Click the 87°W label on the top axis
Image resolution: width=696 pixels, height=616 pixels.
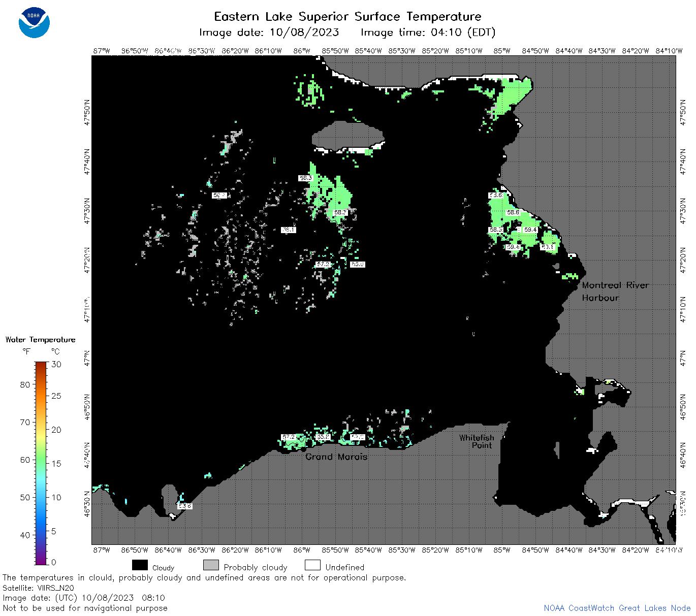pyautogui.click(x=102, y=51)
